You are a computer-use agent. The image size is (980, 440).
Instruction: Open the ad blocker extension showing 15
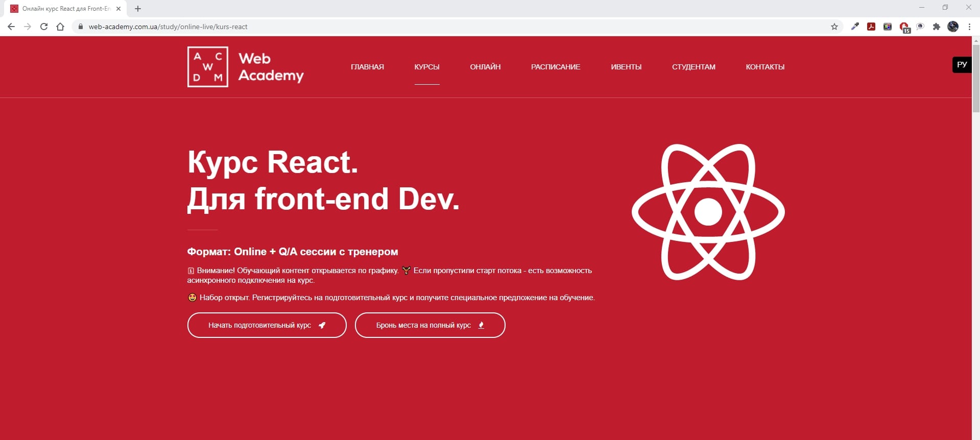(x=904, y=27)
